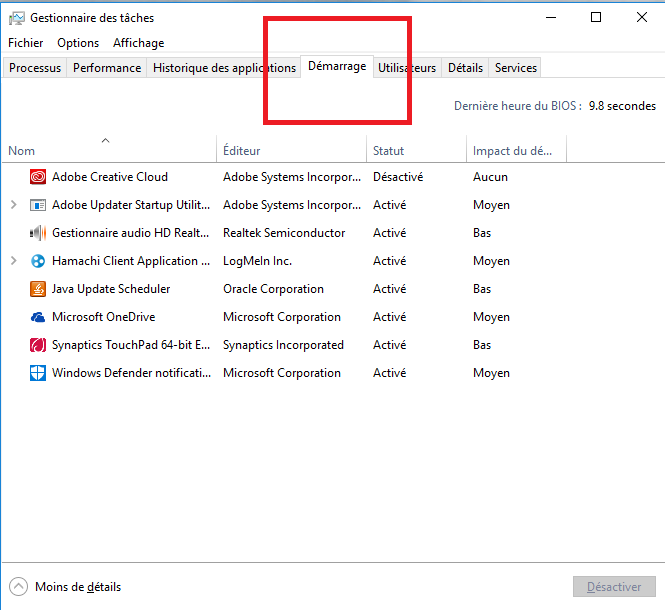Click the Microsoft OneDrive cloud icon
665x610 pixels.
pyautogui.click(x=38, y=317)
